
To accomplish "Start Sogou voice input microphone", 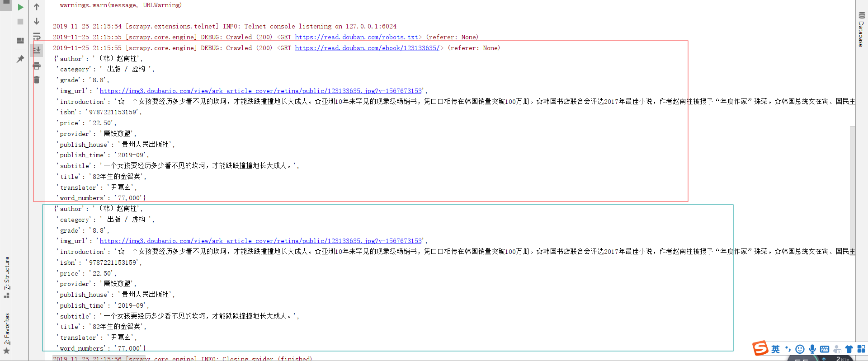I will (x=812, y=349).
